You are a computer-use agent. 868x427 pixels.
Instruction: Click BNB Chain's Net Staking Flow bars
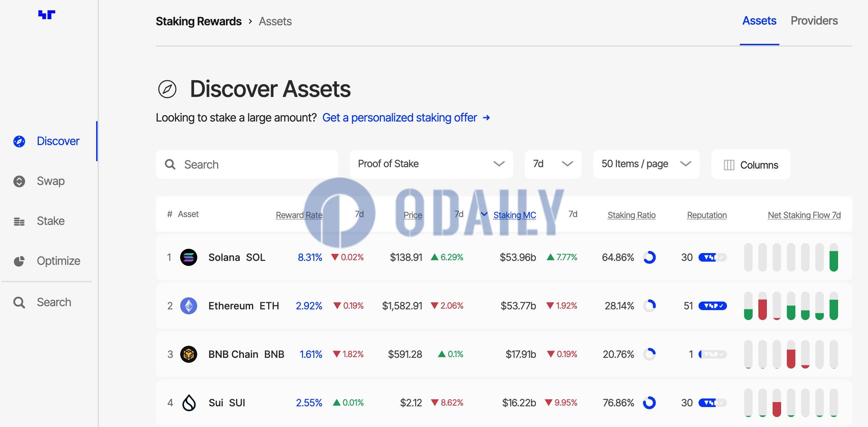tap(791, 354)
